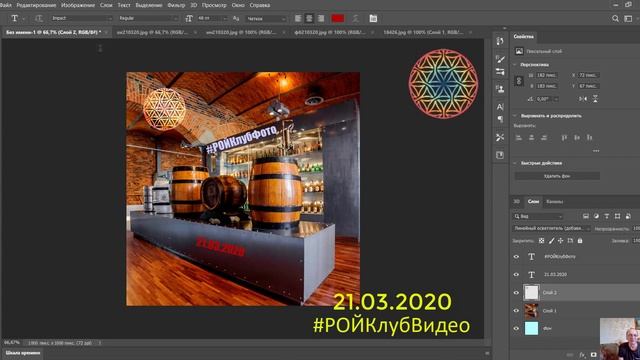Image resolution: width=640 pixels, height=360 pixels.
Task: Align text right
Action: (321, 18)
